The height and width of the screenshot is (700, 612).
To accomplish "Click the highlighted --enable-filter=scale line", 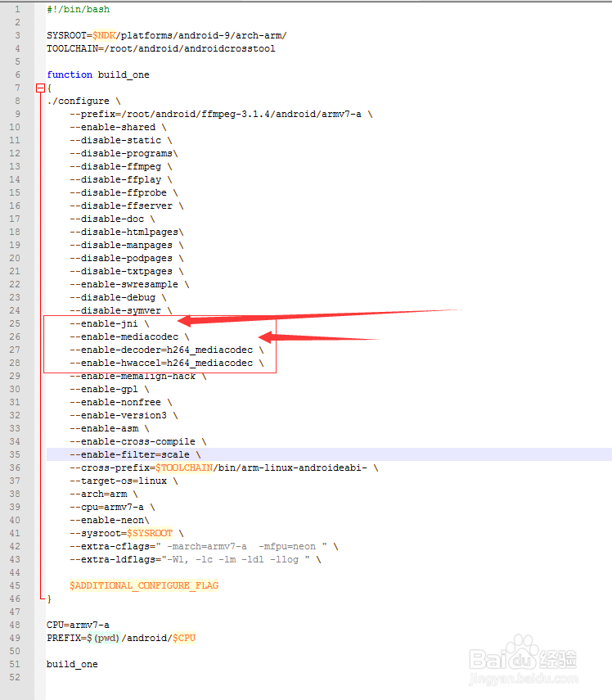I will click(329, 454).
